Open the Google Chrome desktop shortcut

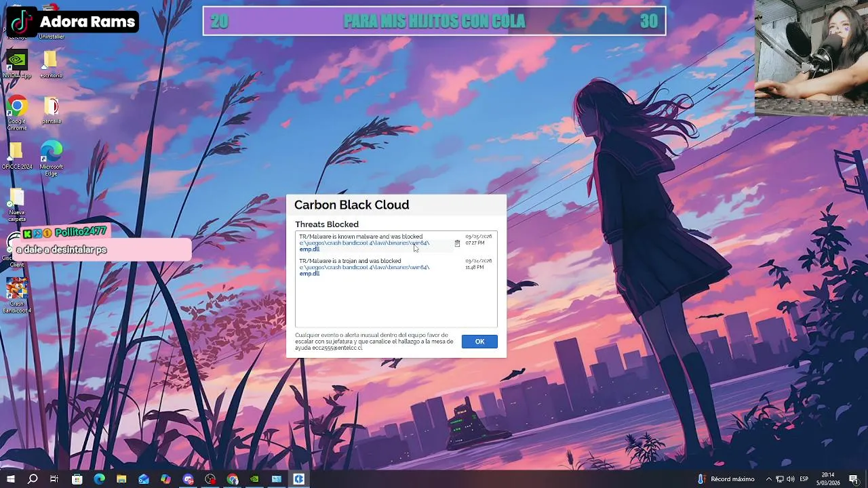pyautogui.click(x=17, y=113)
